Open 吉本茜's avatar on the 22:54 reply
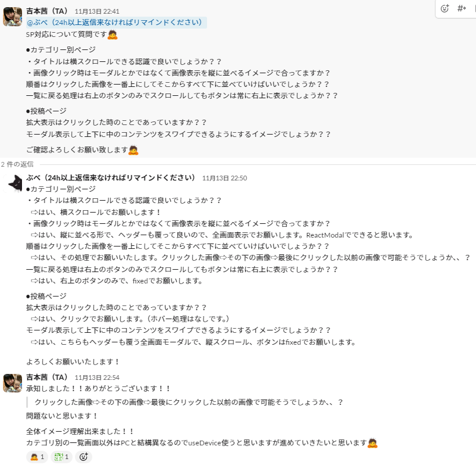Image resolution: width=476 pixels, height=468 pixels. point(12,383)
